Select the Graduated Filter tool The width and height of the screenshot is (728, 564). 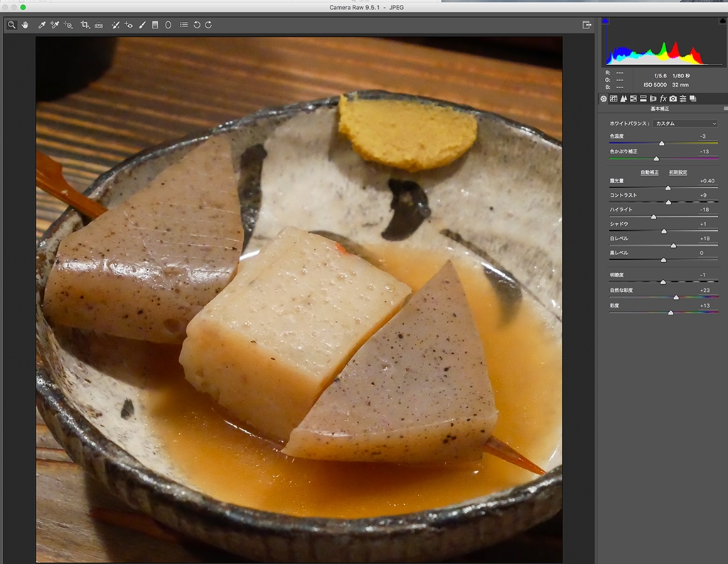pyautogui.click(x=155, y=25)
